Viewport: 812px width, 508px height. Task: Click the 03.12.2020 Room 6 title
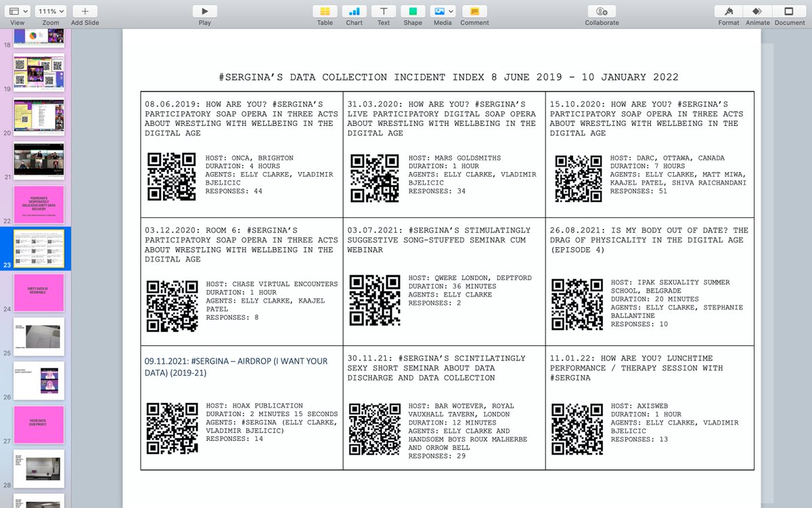(241, 245)
